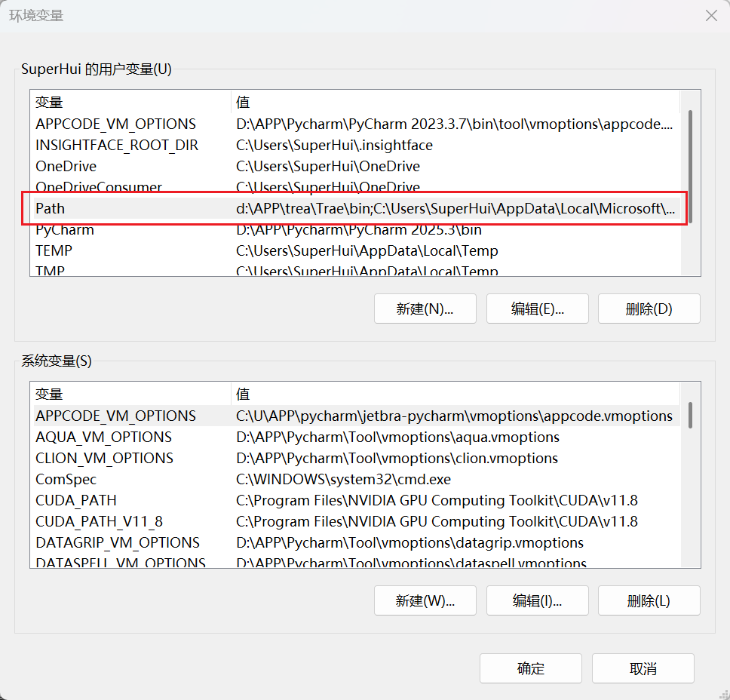The image size is (730, 700).
Task: Click 删除(L) button for system variables
Action: click(649, 600)
